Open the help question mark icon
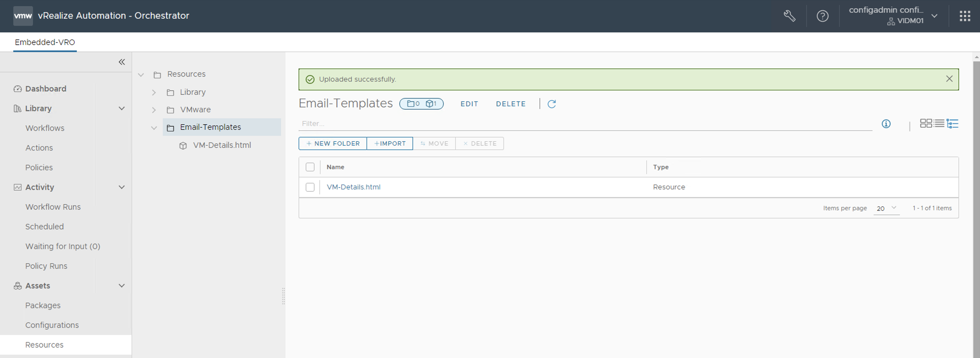Image resolution: width=980 pixels, height=358 pixels. click(822, 16)
